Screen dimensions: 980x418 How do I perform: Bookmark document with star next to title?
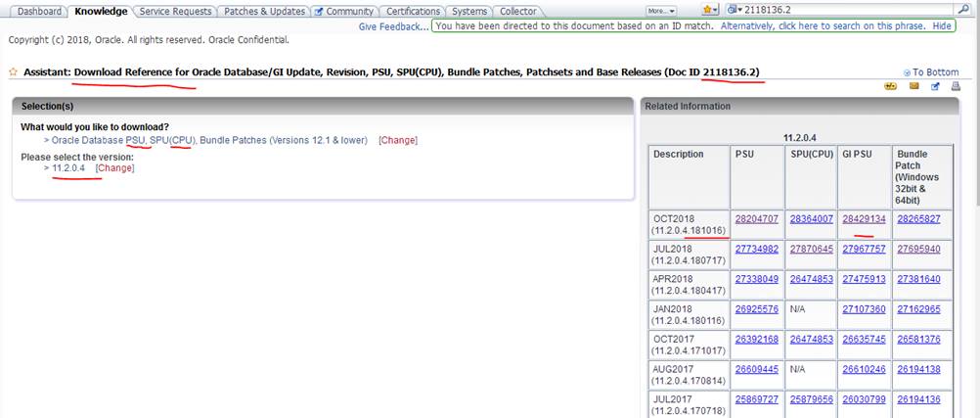tap(13, 72)
